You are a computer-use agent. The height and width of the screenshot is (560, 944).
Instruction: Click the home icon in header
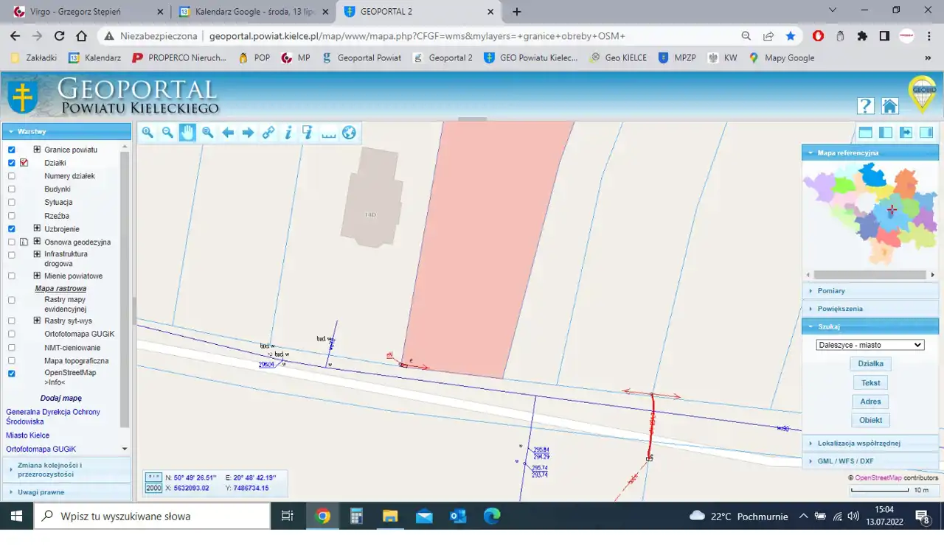[889, 106]
